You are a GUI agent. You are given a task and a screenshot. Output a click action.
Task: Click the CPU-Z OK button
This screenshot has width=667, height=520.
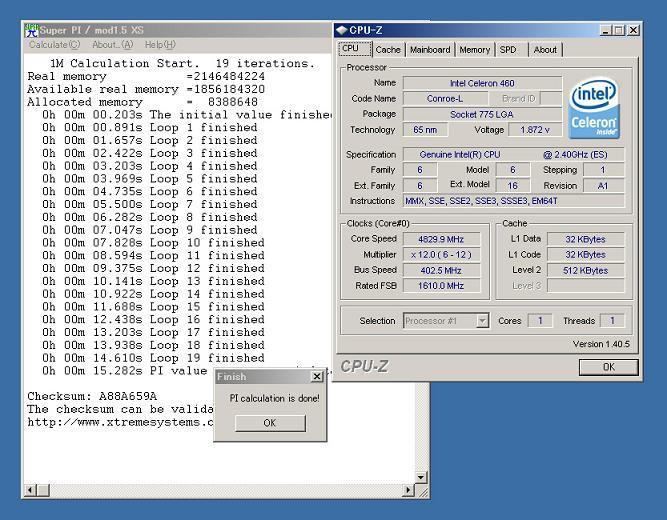point(608,367)
